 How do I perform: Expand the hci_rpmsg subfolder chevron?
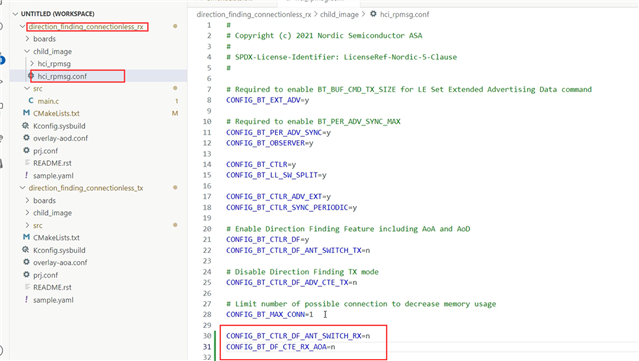click(32, 64)
